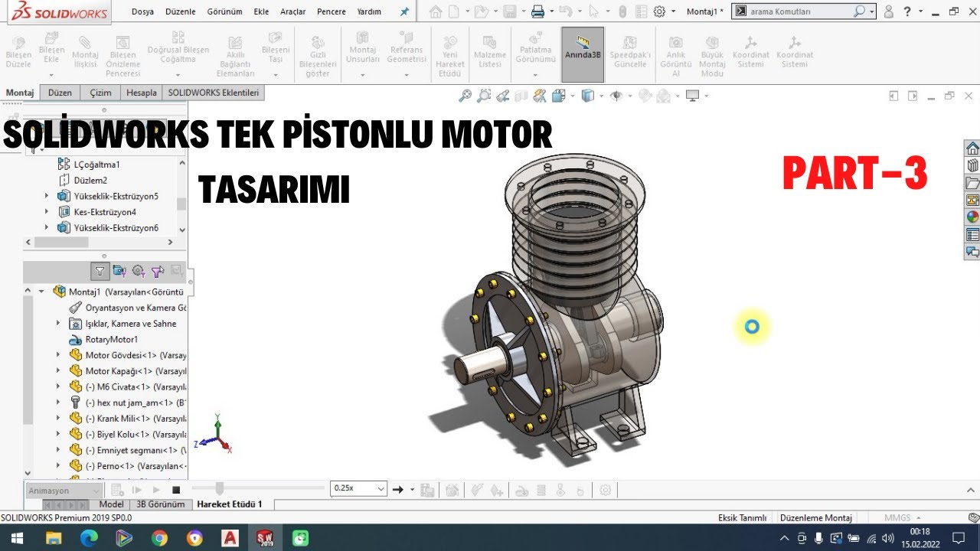This screenshot has height=551, width=980.
Task: Open the Windows Start button
Action: click(17, 538)
